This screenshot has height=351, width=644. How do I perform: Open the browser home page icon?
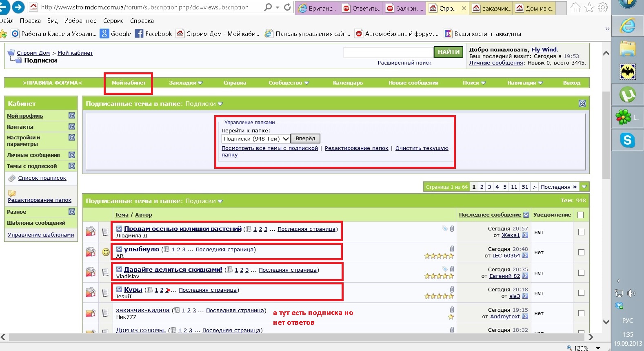pos(575,8)
